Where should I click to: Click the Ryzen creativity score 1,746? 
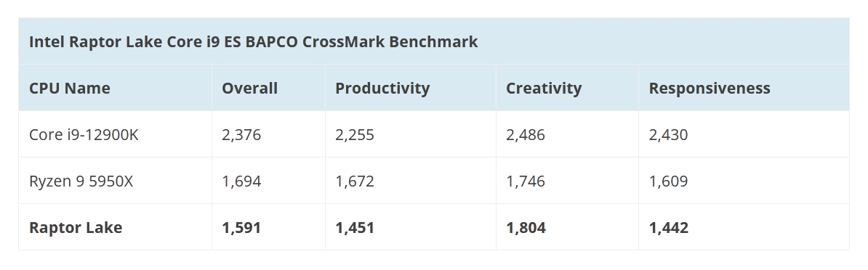(x=526, y=181)
